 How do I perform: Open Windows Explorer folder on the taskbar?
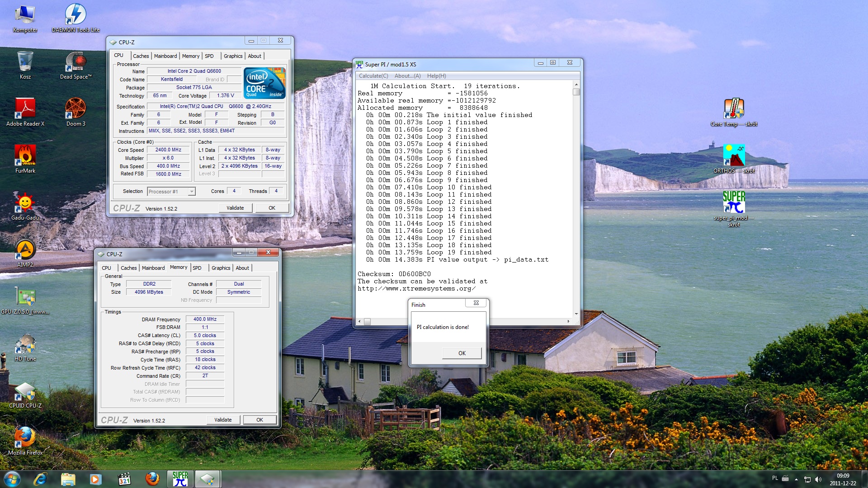(68, 479)
